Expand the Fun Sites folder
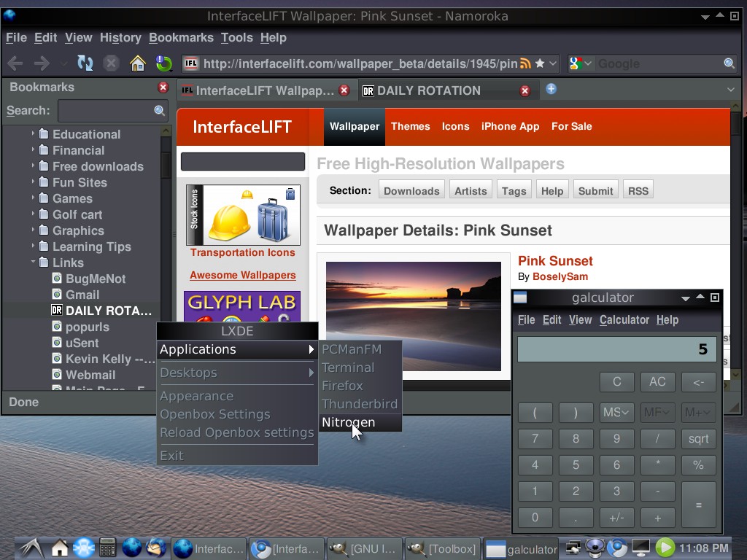This screenshot has height=560, width=747. coord(33,182)
